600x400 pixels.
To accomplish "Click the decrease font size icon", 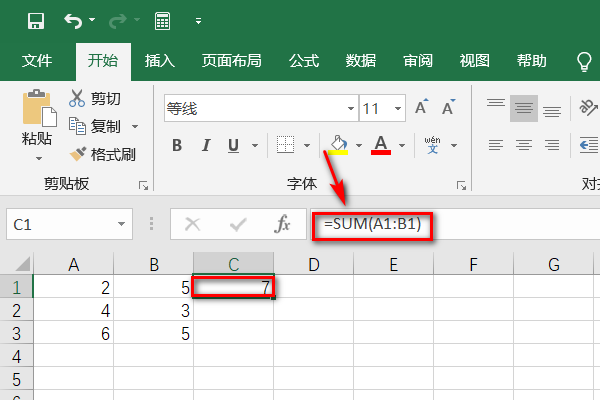I will pos(448,107).
